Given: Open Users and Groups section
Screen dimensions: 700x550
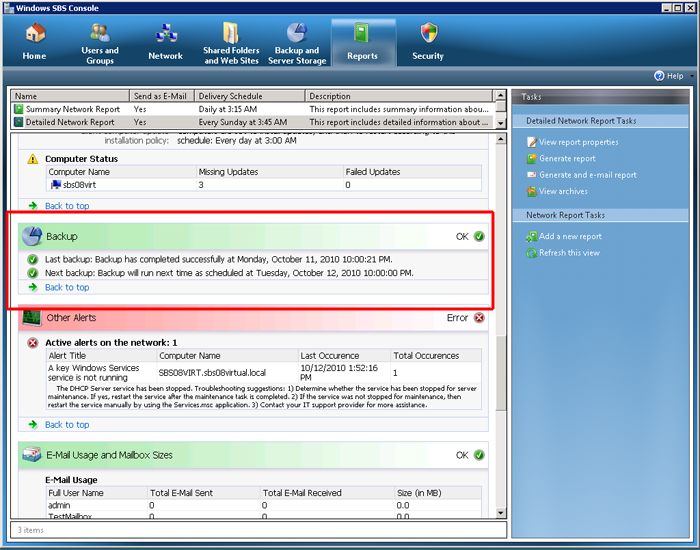Looking at the screenshot, I should 99,42.
